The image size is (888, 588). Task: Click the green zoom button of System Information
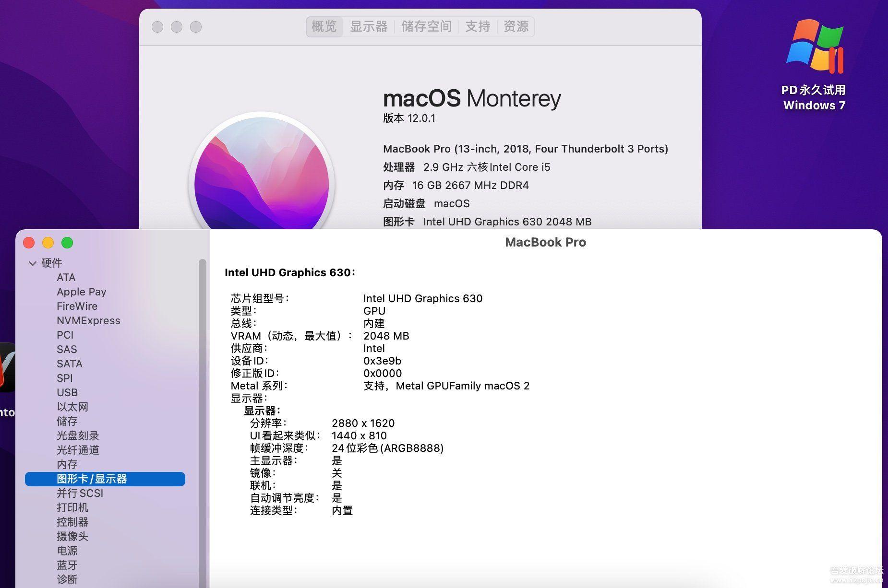click(x=67, y=243)
